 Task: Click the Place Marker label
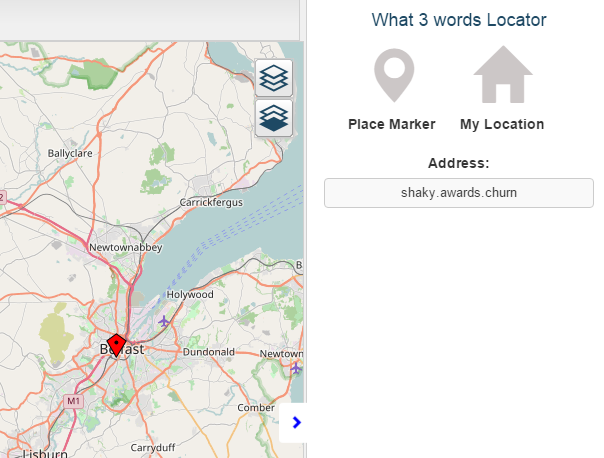click(x=392, y=124)
